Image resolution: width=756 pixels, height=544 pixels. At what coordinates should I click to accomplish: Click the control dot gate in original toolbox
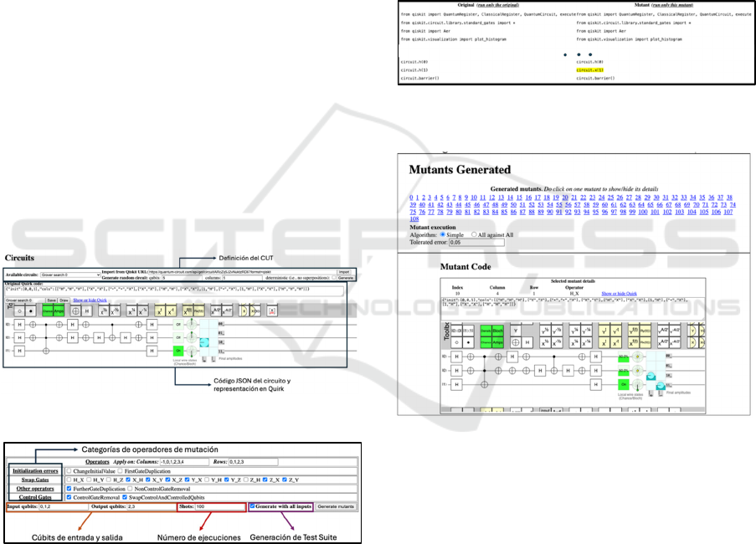pyautogui.click(x=30, y=310)
